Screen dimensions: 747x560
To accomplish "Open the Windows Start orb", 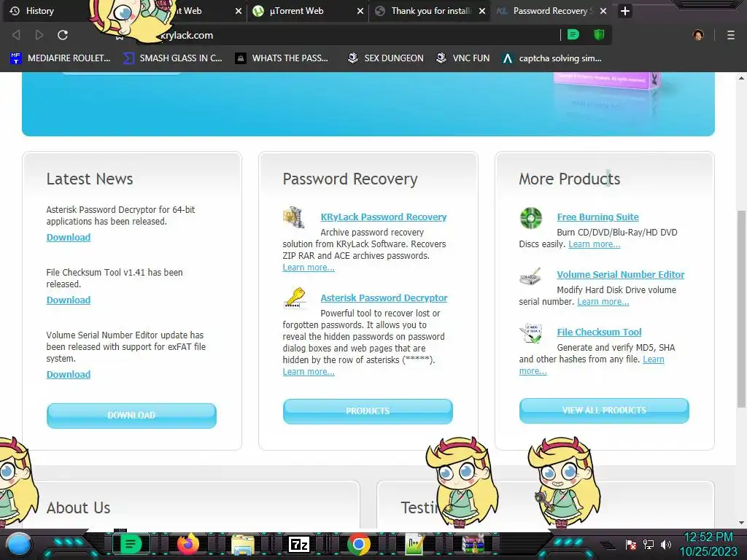I will 19,545.
